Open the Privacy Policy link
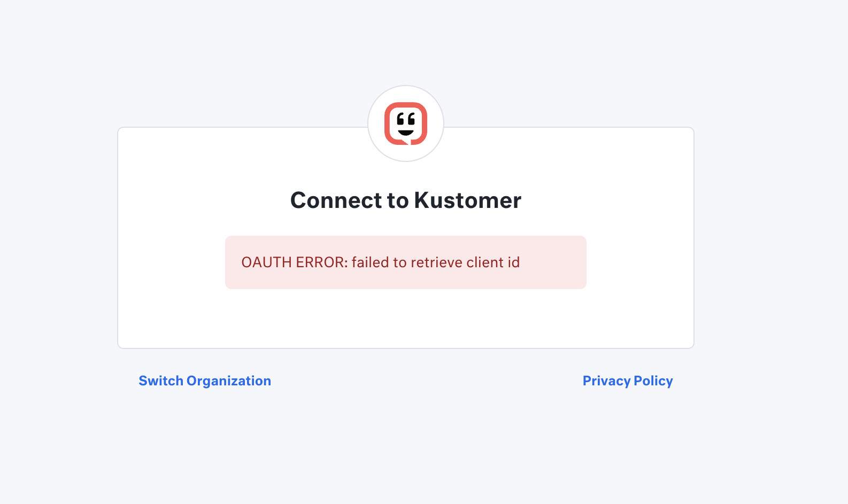 [628, 381]
